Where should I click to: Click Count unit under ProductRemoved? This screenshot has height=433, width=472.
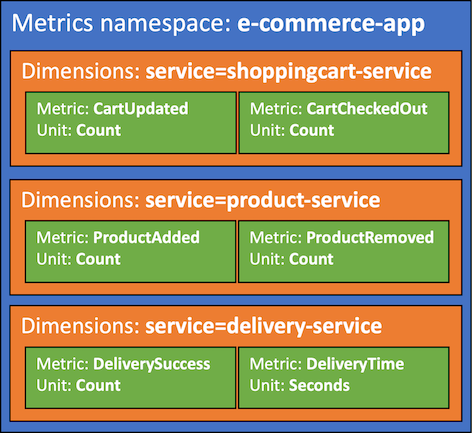click(311, 259)
